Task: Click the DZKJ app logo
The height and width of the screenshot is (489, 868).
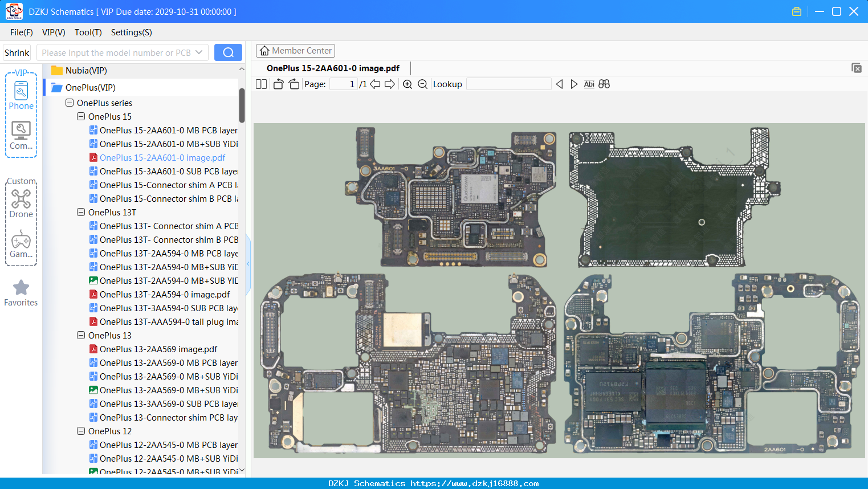Action: 14,11
